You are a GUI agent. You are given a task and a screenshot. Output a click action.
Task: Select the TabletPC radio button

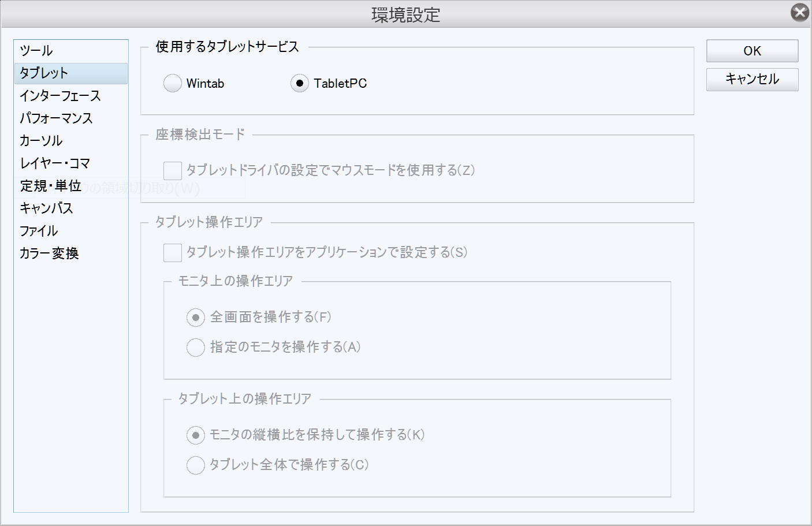click(x=299, y=84)
